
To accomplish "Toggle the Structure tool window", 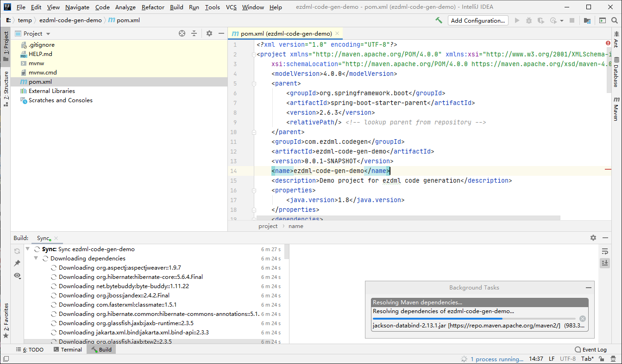I will pyautogui.click(x=6, y=89).
